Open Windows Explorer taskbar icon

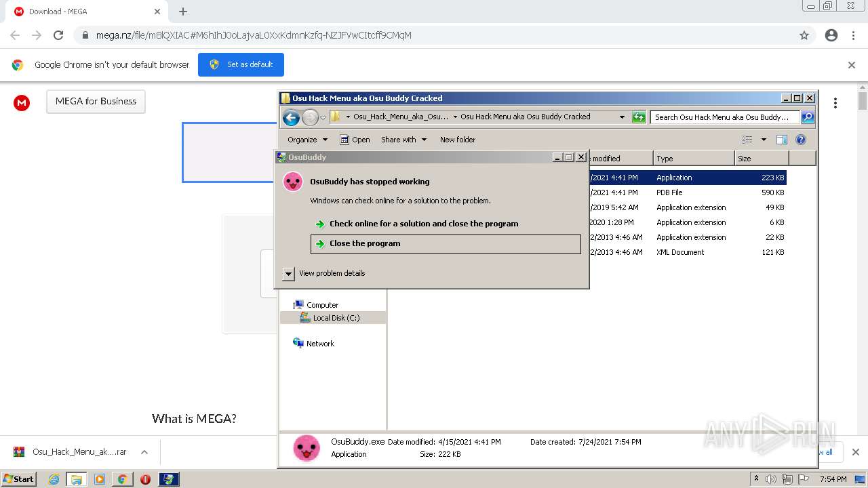click(77, 479)
